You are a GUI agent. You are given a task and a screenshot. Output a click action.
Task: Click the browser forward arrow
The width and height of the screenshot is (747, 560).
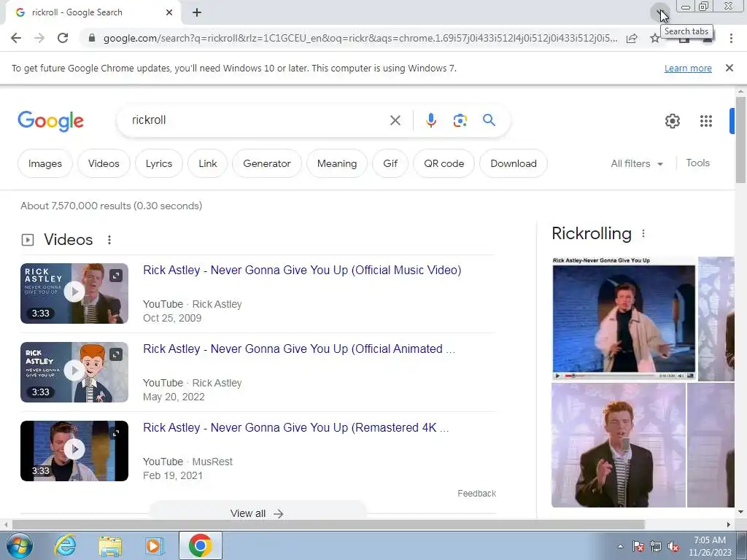click(39, 38)
